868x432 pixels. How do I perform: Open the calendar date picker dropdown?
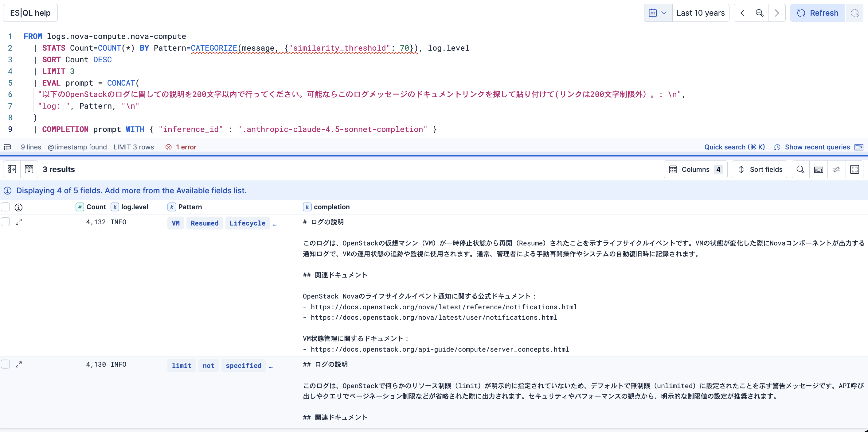[x=657, y=13]
